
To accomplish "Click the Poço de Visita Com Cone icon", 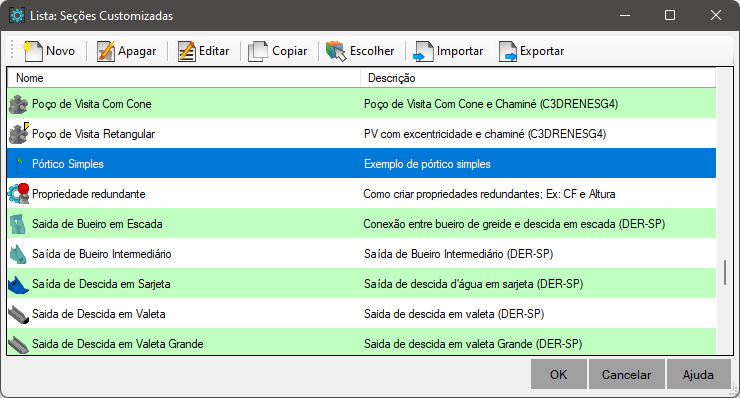I will coord(18,104).
